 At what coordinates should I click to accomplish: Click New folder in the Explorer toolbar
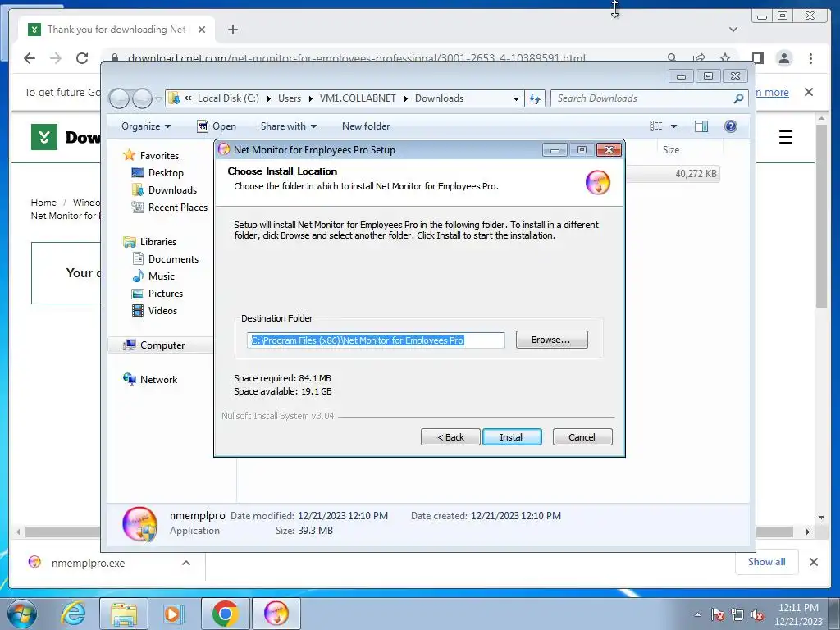point(366,126)
